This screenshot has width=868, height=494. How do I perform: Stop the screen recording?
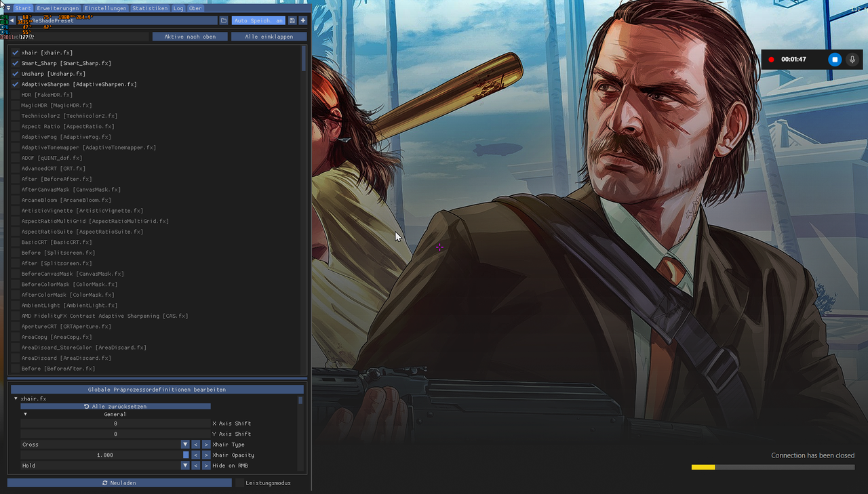coord(835,60)
